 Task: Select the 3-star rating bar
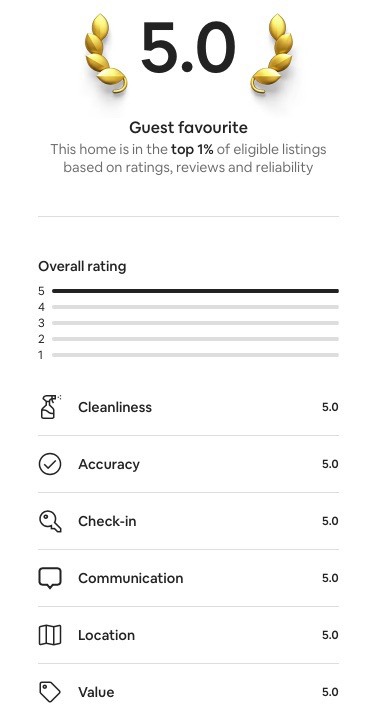195,323
